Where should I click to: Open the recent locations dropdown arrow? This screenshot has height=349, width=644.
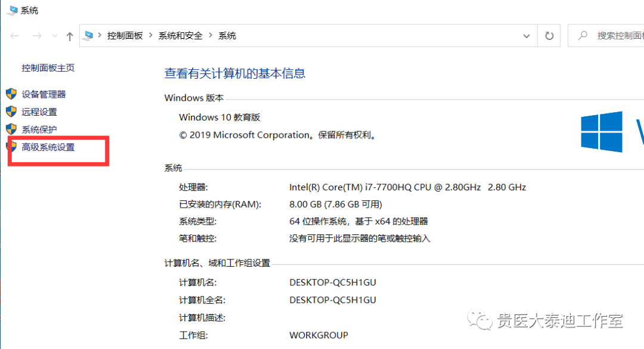[55, 36]
